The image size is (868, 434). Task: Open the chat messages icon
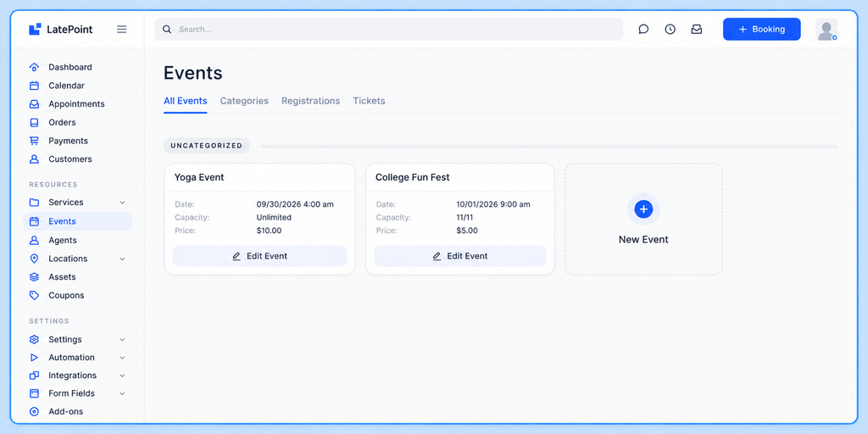pos(643,30)
